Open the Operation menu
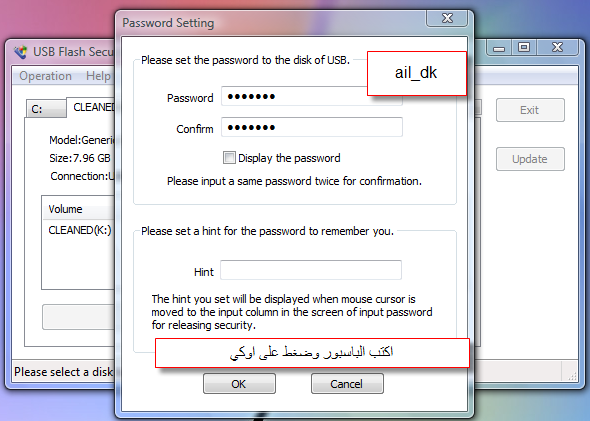 [x=46, y=76]
